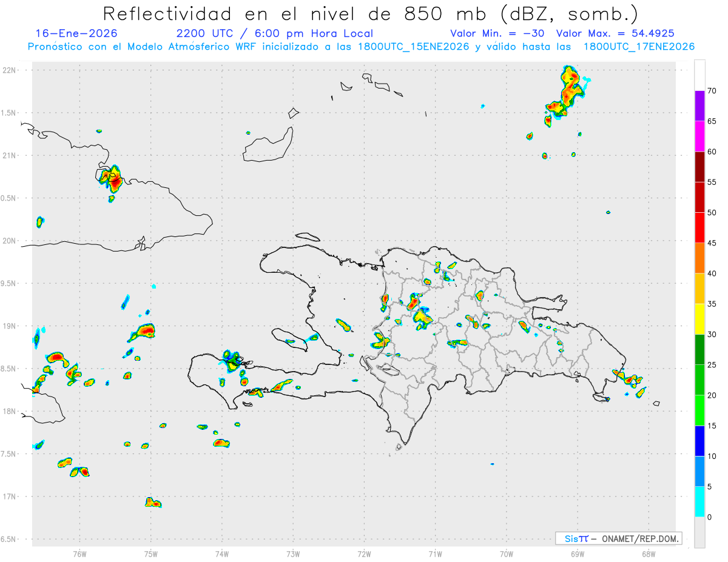Click the longitude axis label "68W"
This screenshot has width=728, height=562.
[648, 553]
